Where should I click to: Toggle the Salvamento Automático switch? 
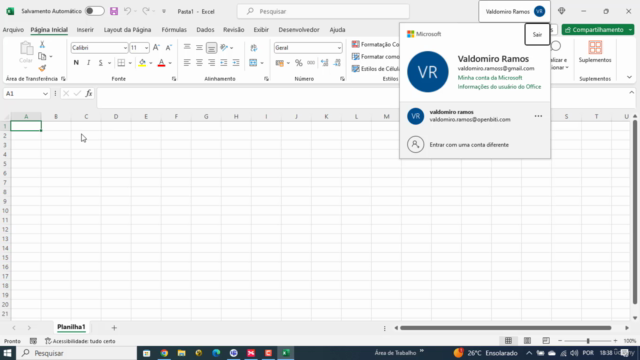(x=94, y=11)
